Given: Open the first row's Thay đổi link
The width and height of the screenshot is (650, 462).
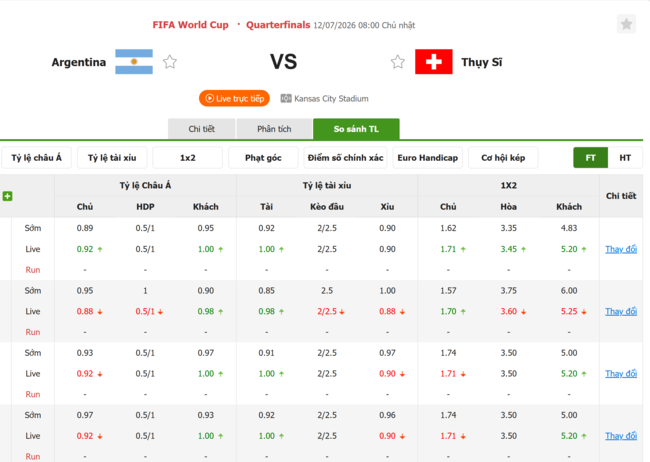Looking at the screenshot, I should point(621,249).
